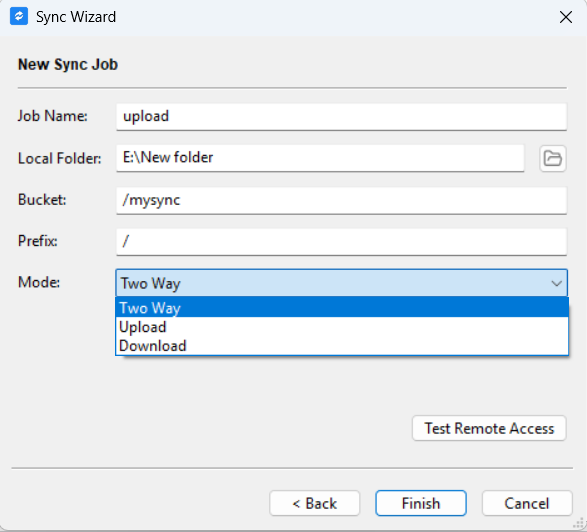The image size is (587, 532).
Task: Open the folder browse icon beside Local Folder
Action: (553, 158)
